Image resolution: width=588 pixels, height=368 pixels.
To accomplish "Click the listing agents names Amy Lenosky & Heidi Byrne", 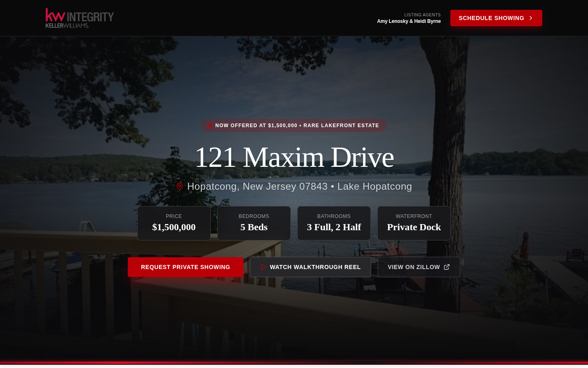I will pyautogui.click(x=409, y=21).
